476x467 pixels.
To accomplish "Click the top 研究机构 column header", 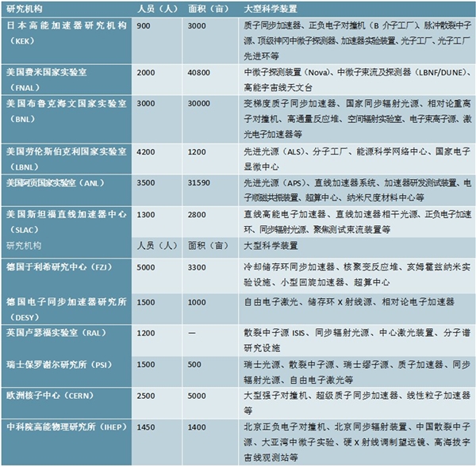I will pos(25,9).
